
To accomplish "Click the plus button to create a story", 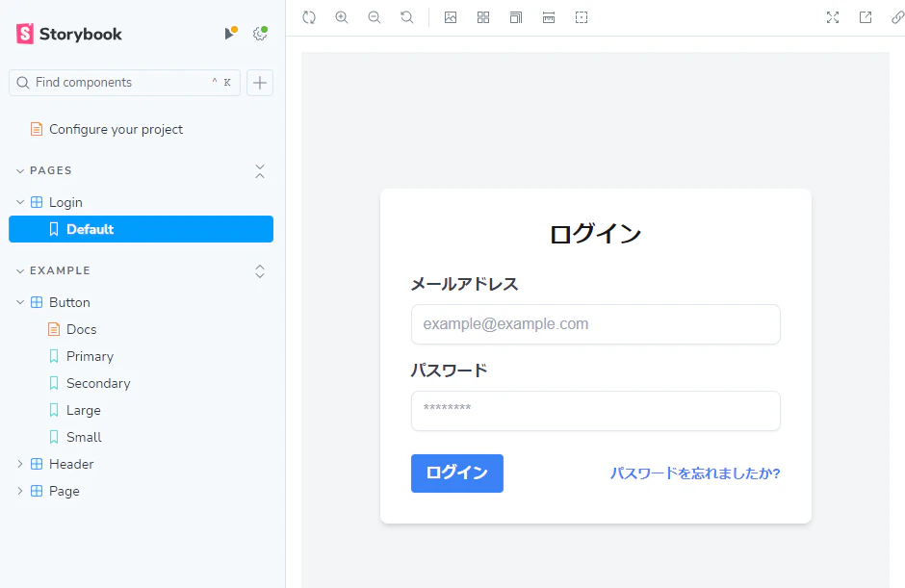I will coord(260,83).
